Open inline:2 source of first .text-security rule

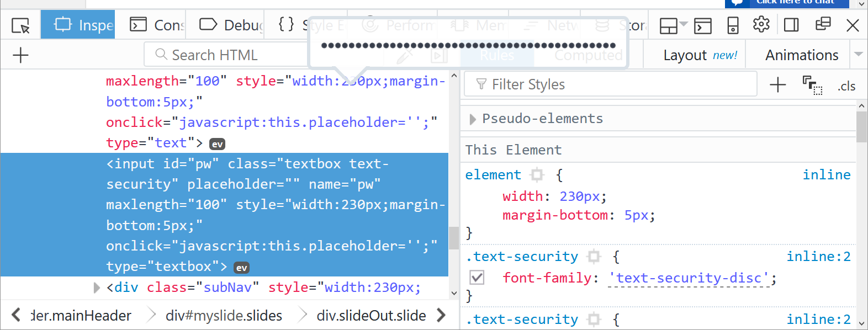(x=818, y=257)
